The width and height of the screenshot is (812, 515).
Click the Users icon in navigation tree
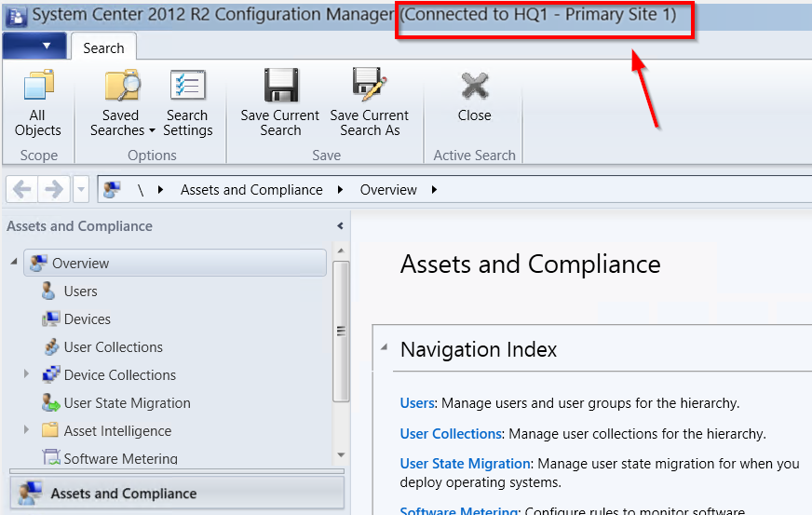click(48, 291)
